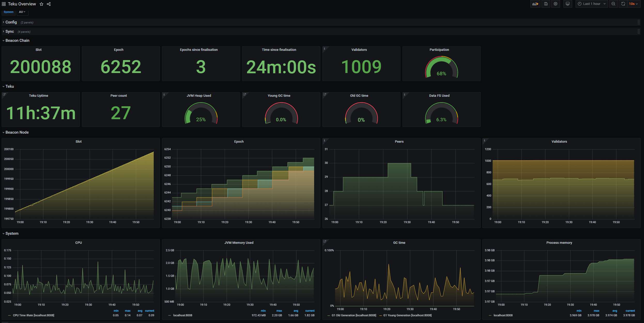Expand the Config row
The image size is (644, 323).
[11, 22]
